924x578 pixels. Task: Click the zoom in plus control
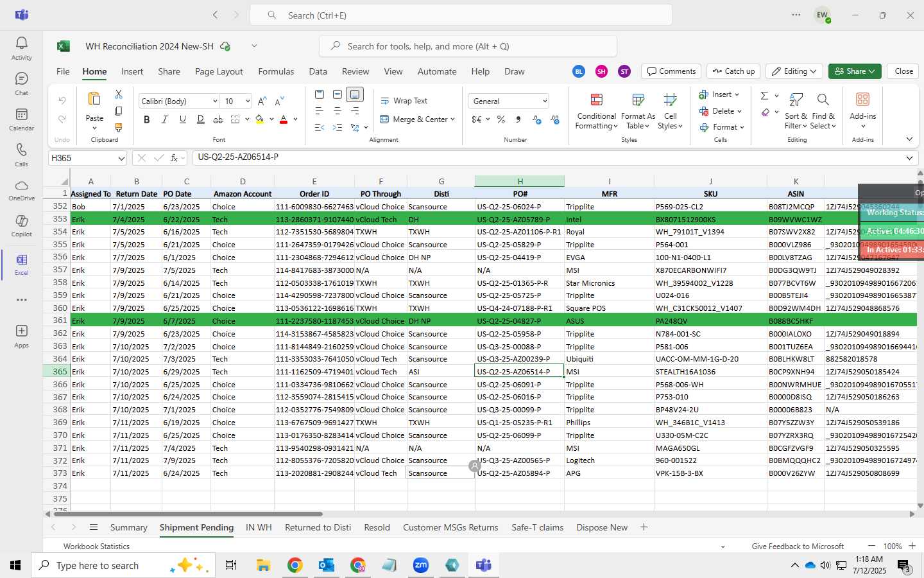pos(912,546)
